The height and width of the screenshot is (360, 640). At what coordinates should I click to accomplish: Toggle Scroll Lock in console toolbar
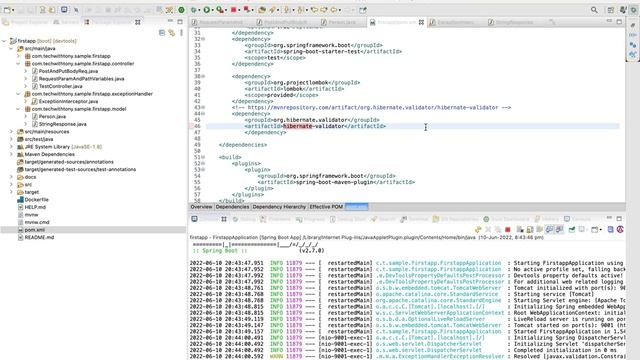point(530,230)
